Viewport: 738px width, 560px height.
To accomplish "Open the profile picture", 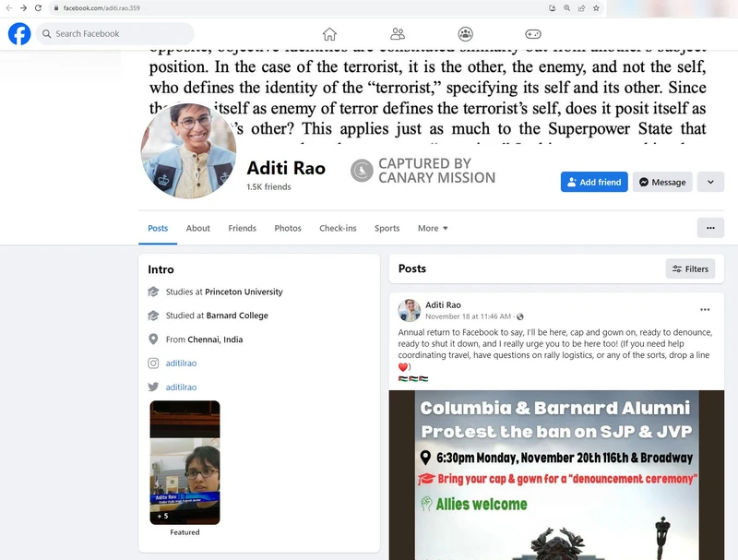I will pyautogui.click(x=188, y=150).
